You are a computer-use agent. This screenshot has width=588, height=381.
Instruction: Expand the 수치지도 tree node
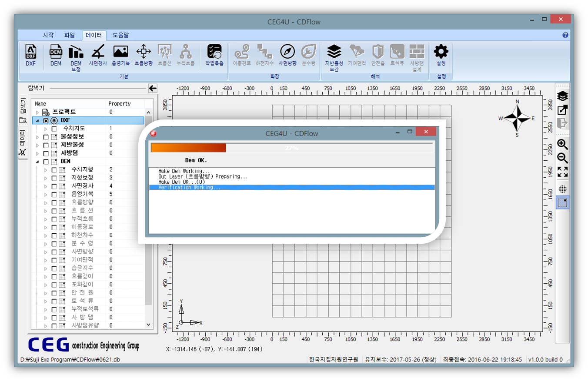(x=46, y=129)
